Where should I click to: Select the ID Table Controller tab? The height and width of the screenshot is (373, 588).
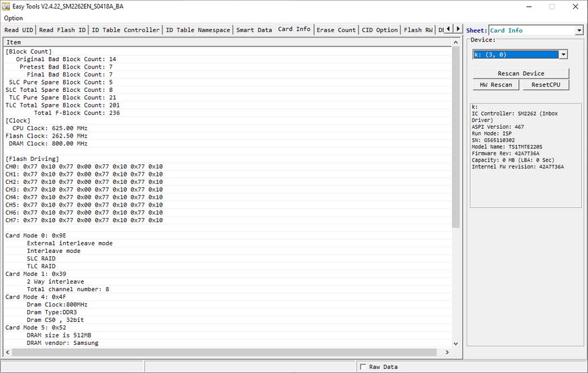(126, 30)
